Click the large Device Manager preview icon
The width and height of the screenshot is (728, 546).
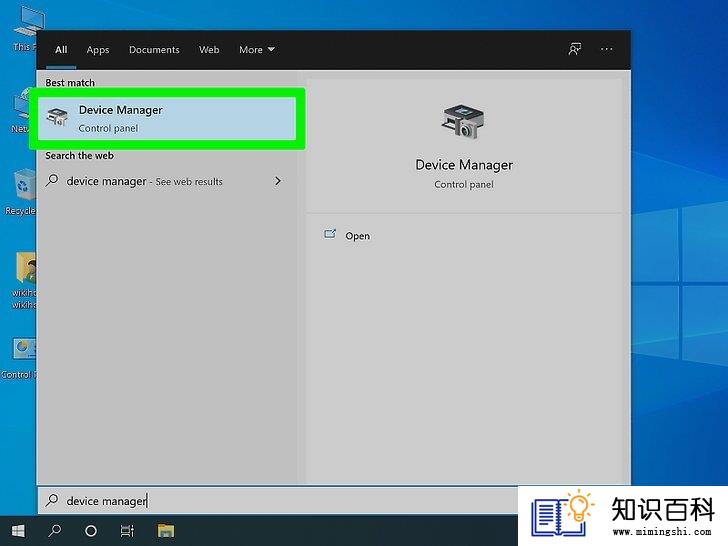coord(462,121)
